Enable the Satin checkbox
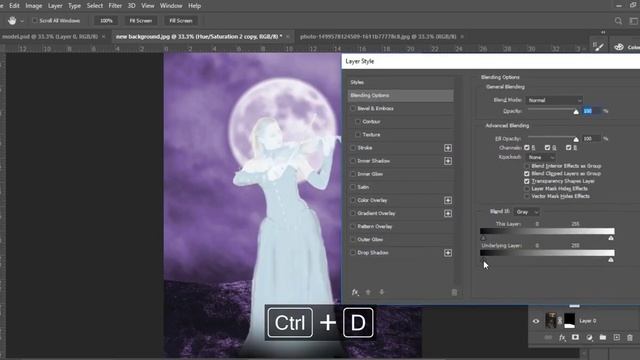This screenshot has width=640, height=360. (x=353, y=187)
